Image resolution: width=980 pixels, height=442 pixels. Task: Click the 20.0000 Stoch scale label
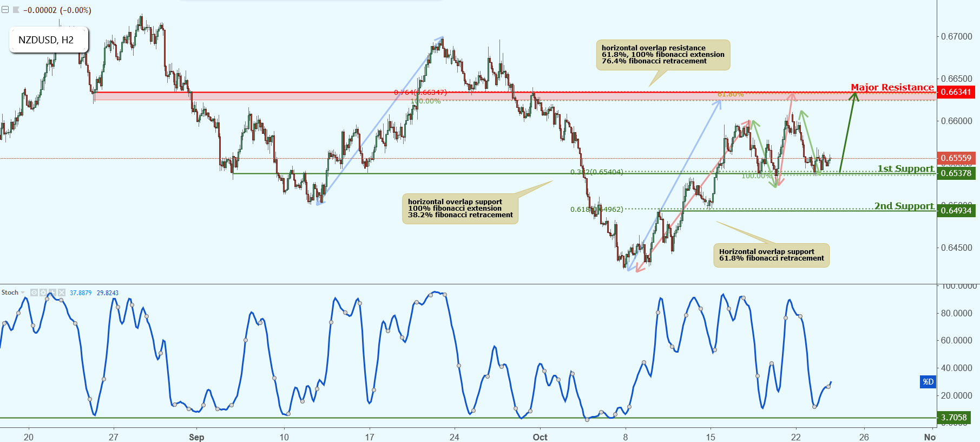[957, 395]
